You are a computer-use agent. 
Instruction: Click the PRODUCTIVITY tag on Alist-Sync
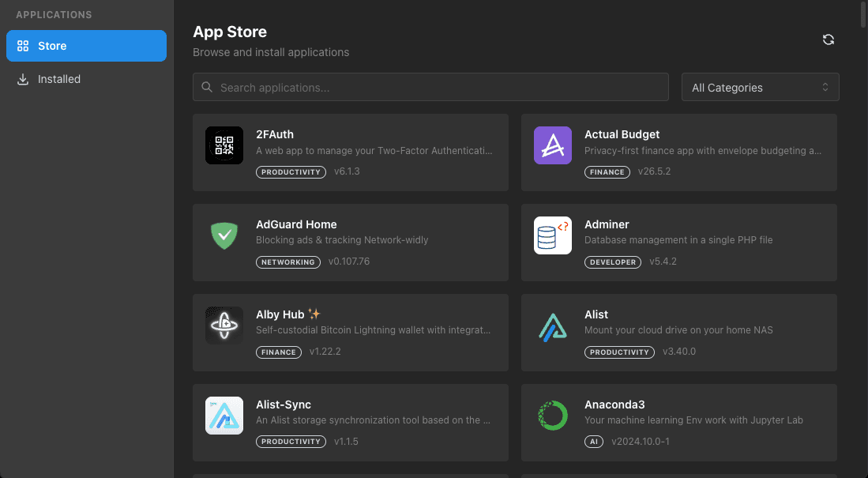coord(291,442)
